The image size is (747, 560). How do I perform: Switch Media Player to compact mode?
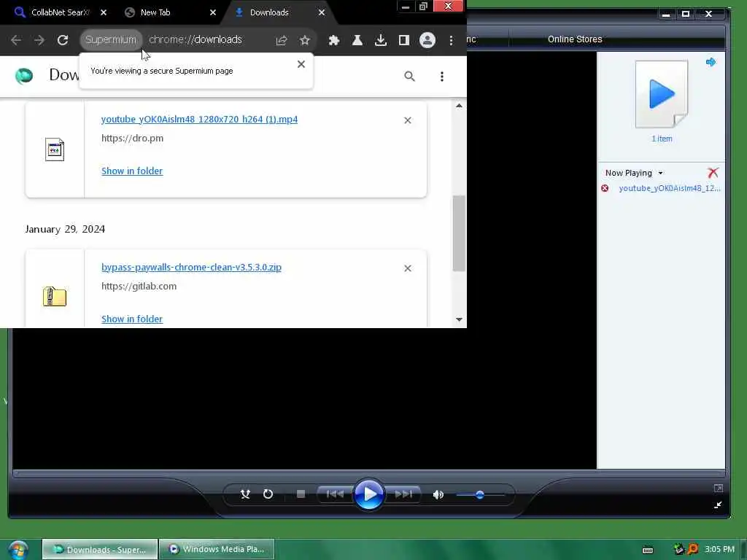[x=719, y=505]
